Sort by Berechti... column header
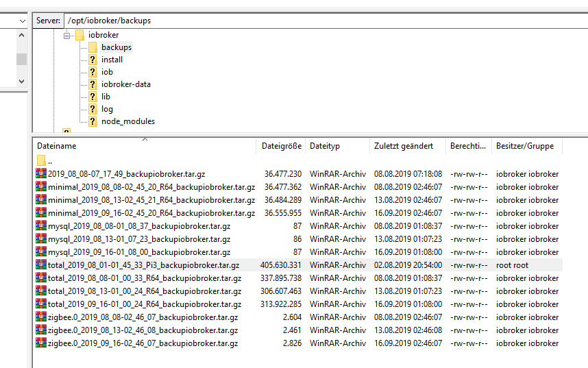588x368 pixels. click(468, 146)
